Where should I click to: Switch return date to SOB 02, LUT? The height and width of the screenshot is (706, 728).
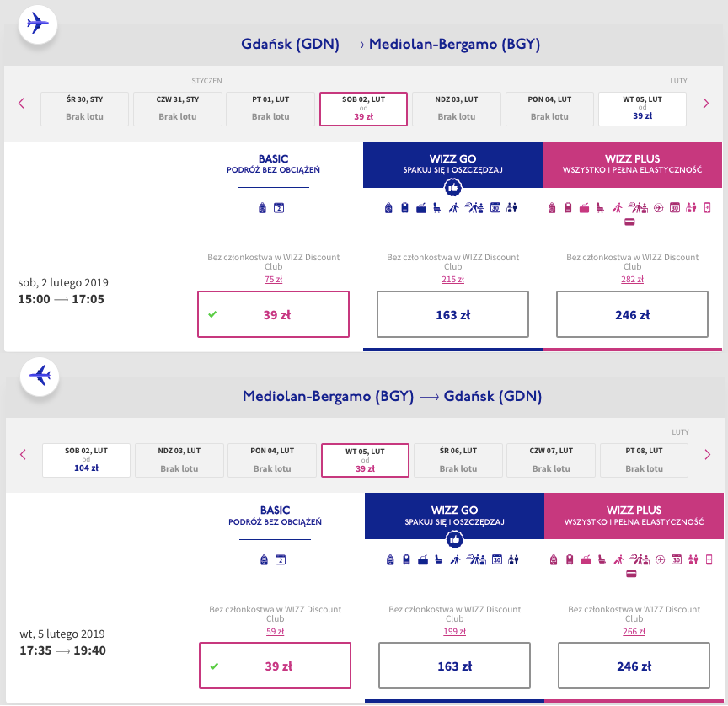click(x=87, y=459)
